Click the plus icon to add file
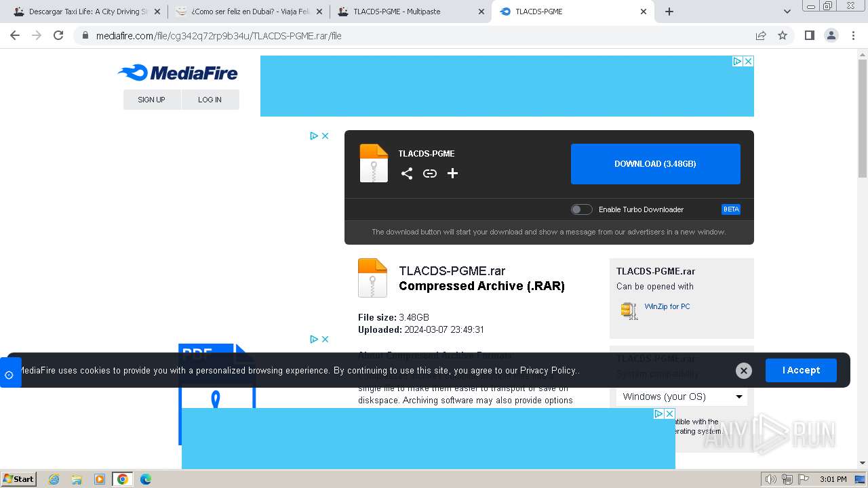This screenshot has width=868, height=488. 453,174
